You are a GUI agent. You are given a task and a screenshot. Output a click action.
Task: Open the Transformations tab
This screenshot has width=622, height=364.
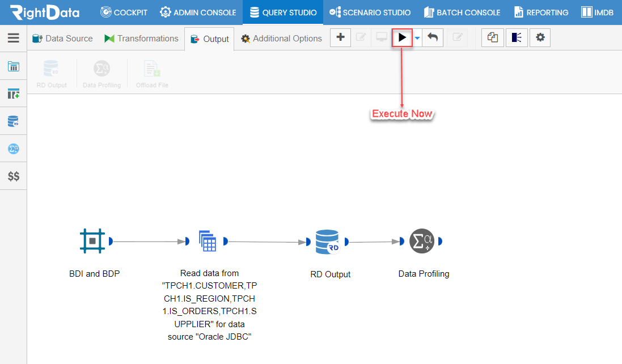click(x=141, y=39)
